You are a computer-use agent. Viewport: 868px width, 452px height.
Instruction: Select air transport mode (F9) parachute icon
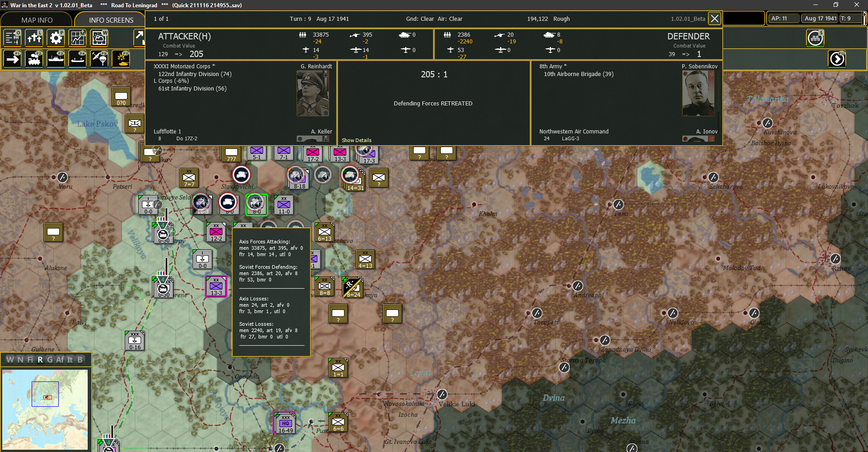[x=99, y=59]
